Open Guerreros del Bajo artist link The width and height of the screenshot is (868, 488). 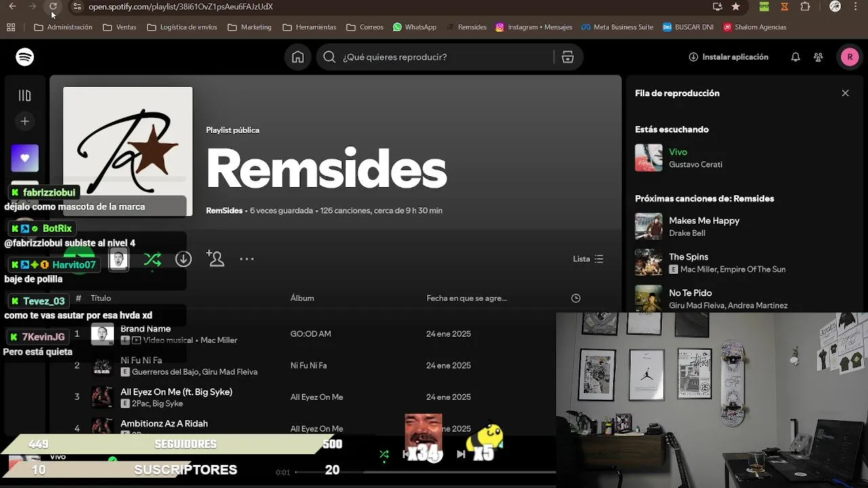click(x=165, y=372)
